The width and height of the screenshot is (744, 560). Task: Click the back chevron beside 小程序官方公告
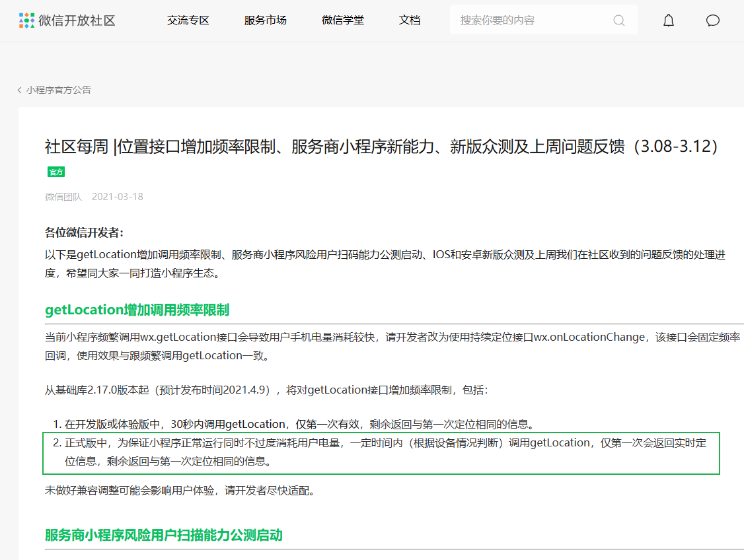pyautogui.click(x=19, y=90)
